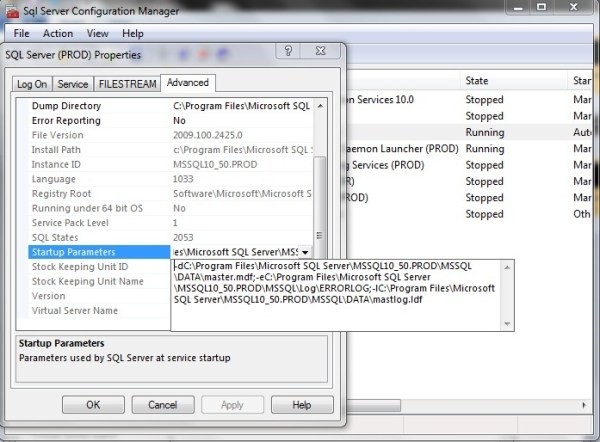Click the Help button at dialog bottom
This screenshot has width=600, height=442.
(301, 405)
